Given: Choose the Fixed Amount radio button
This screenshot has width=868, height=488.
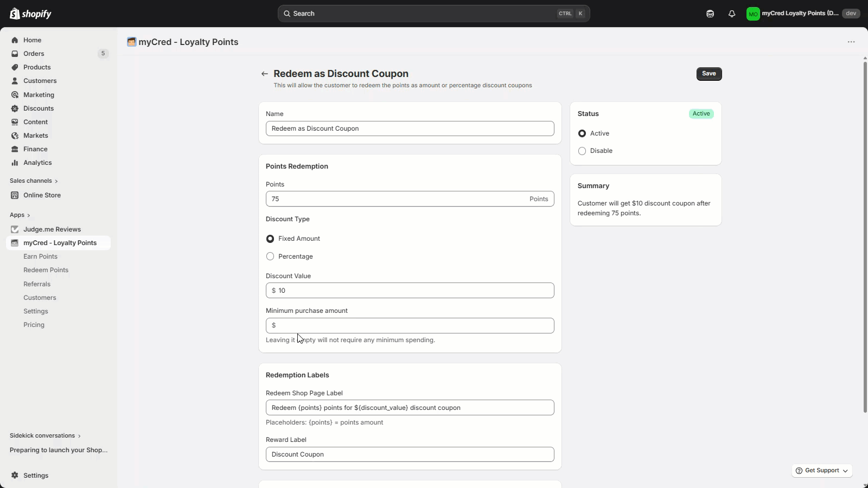Looking at the screenshot, I should 270,239.
